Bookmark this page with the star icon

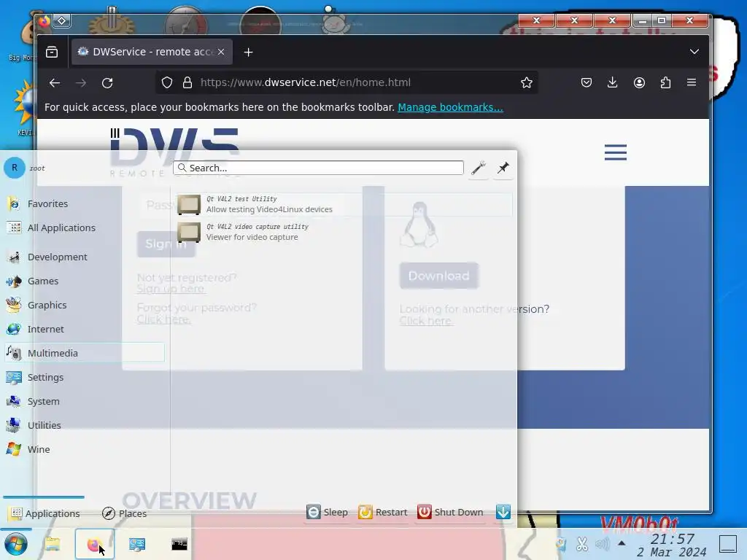click(x=527, y=83)
